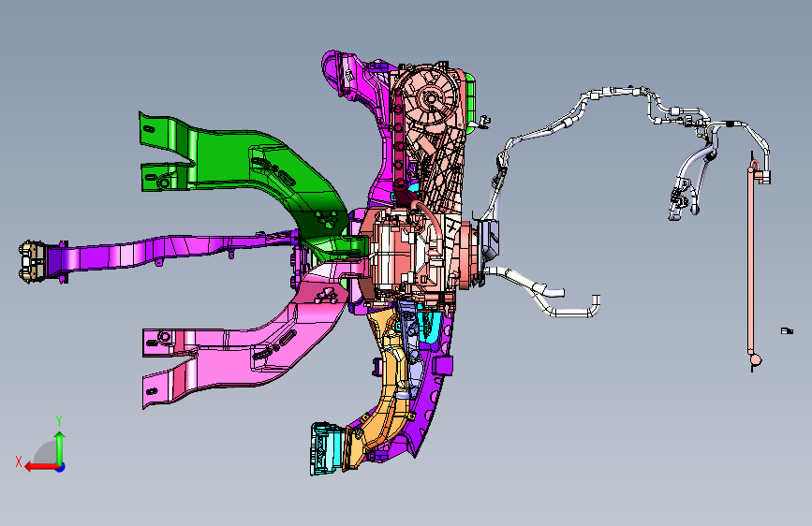This screenshot has height=526, width=812.
Task: Select the green panel beside the blower
Action: tap(470, 102)
